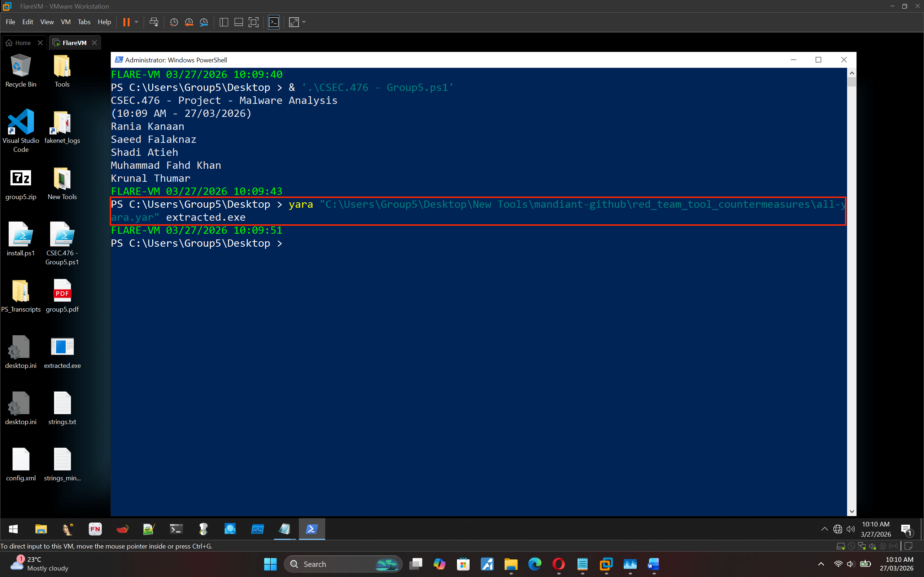Click Send Ctrl+Alt+Del toolbar icon
The width and height of the screenshot is (924, 577).
pyautogui.click(x=154, y=22)
